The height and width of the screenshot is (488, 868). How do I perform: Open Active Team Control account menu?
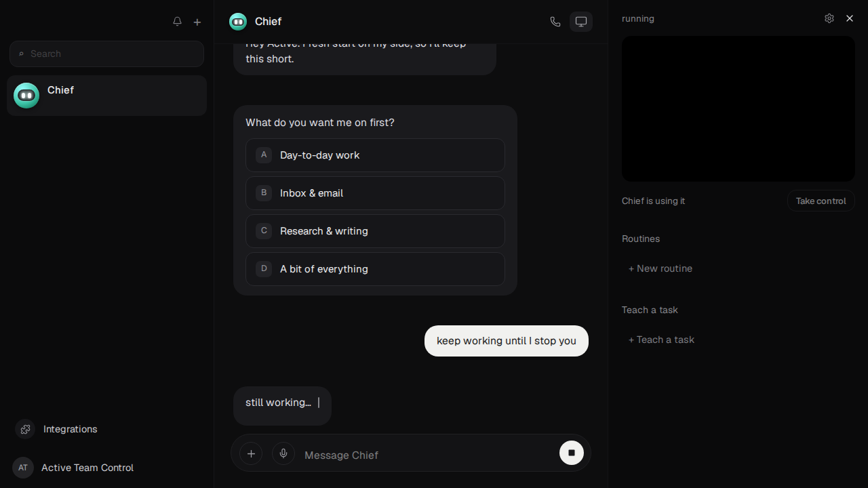[x=73, y=468]
